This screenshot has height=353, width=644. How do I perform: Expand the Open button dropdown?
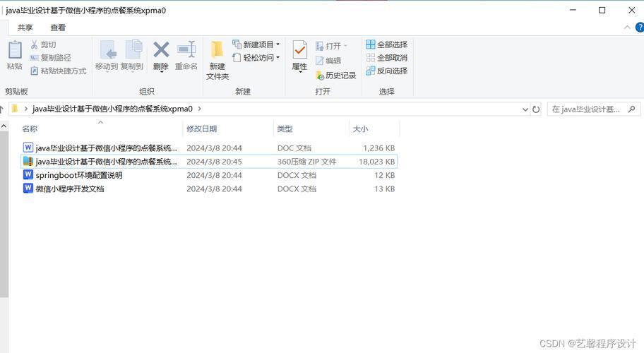pos(345,46)
